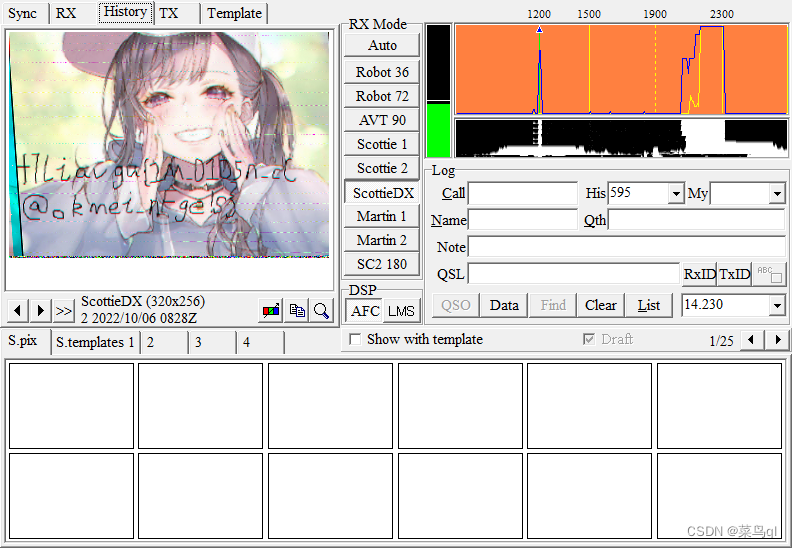Focus the Qth input field
Viewport: 792px width, 548px height.
(697, 220)
